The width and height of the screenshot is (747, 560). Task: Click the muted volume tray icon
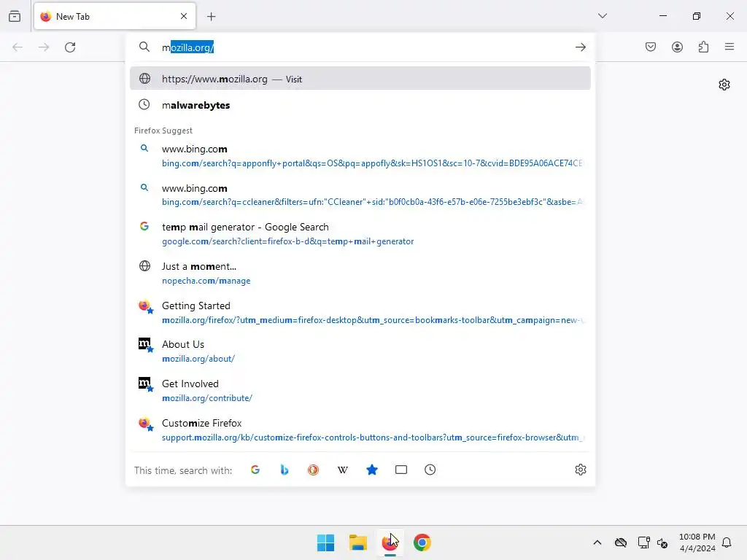point(662,542)
